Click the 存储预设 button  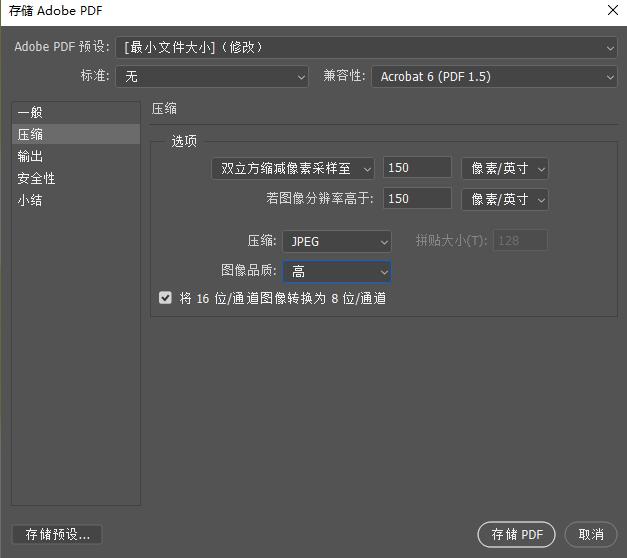57,535
